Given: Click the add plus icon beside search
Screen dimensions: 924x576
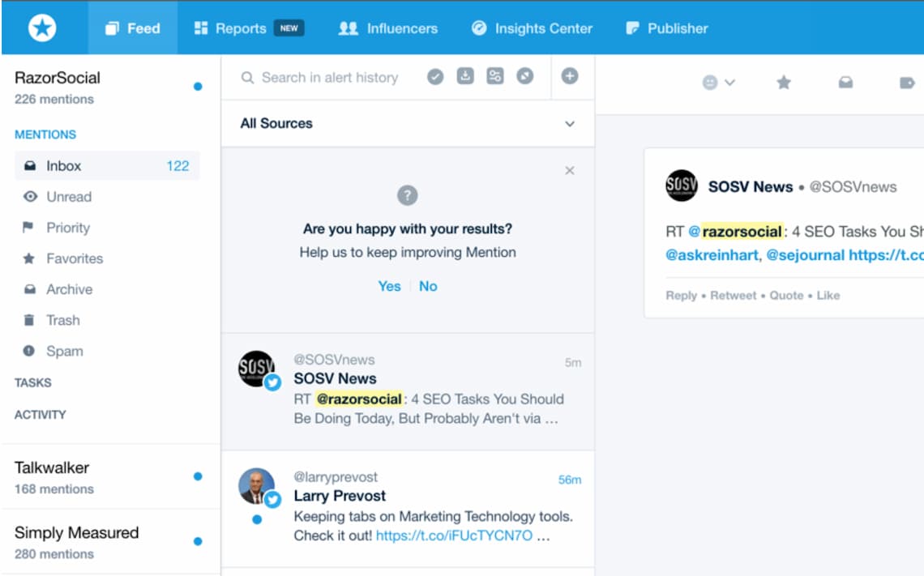Looking at the screenshot, I should [x=570, y=76].
